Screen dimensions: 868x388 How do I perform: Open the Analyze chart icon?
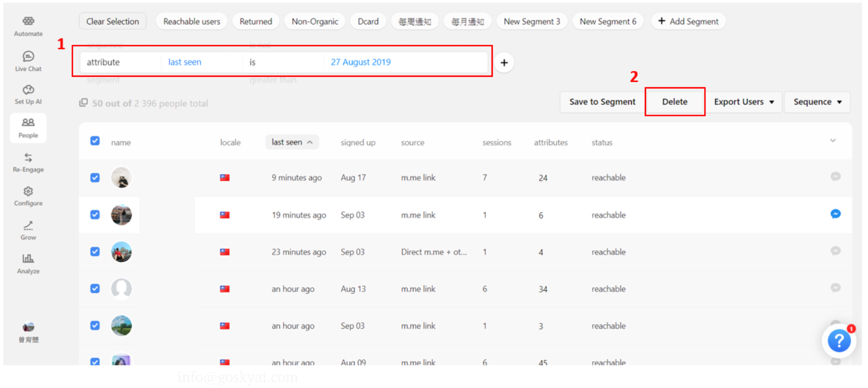(28, 259)
